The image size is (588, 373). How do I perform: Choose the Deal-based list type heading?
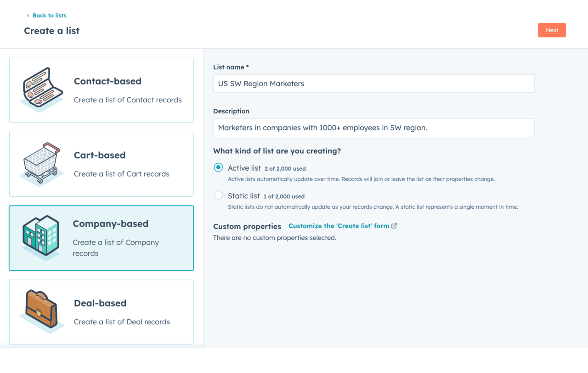pyautogui.click(x=100, y=303)
